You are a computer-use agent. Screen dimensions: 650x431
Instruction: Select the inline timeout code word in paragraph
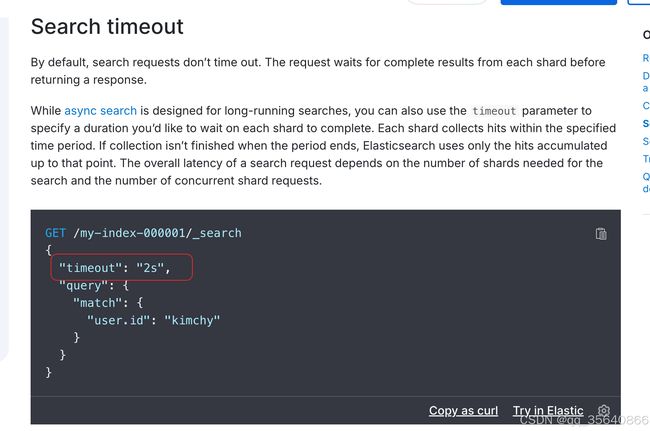point(494,111)
